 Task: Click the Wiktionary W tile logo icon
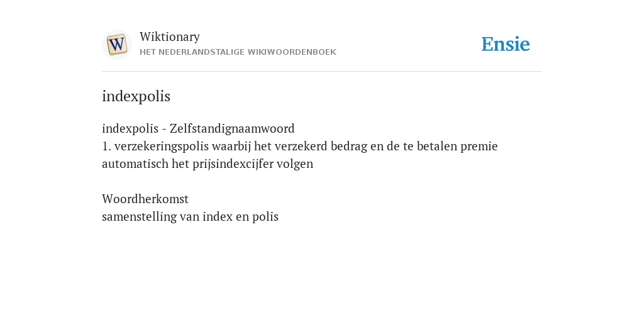tap(116, 45)
